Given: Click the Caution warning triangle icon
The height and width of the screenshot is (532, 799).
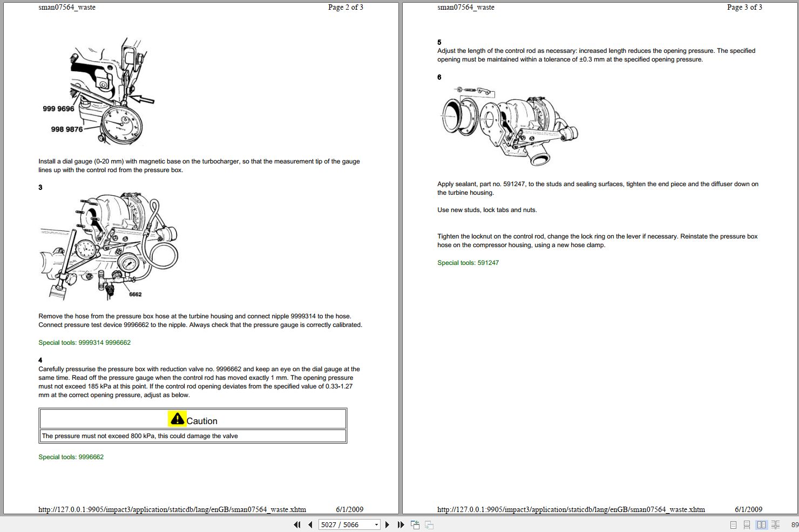Looking at the screenshot, I should click(177, 419).
